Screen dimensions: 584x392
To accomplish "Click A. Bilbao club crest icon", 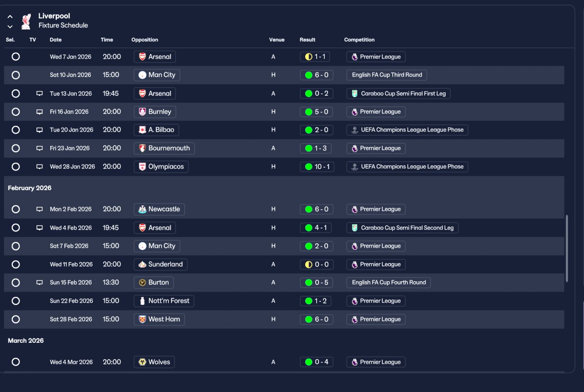I will (x=142, y=130).
